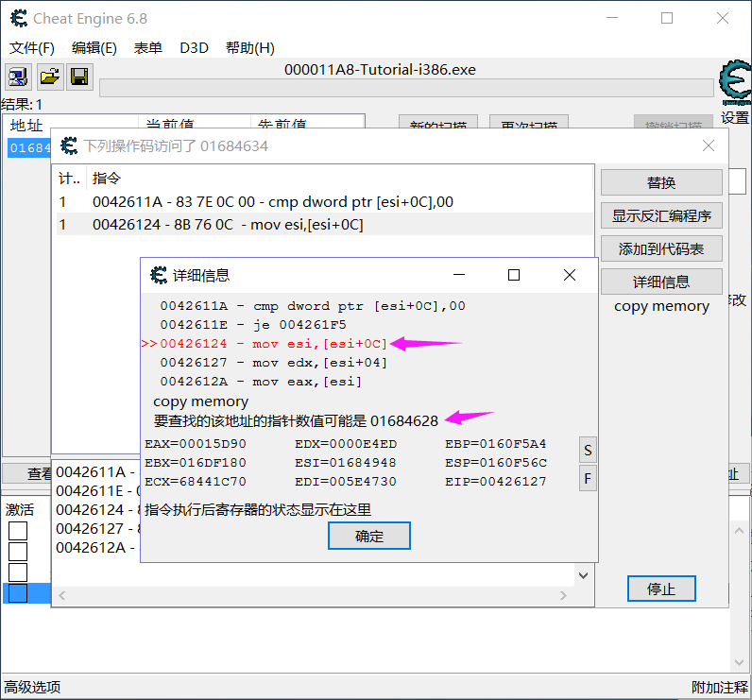Click the EIP=00426127 register value
The height and width of the screenshot is (700, 752).
pyautogui.click(x=496, y=482)
